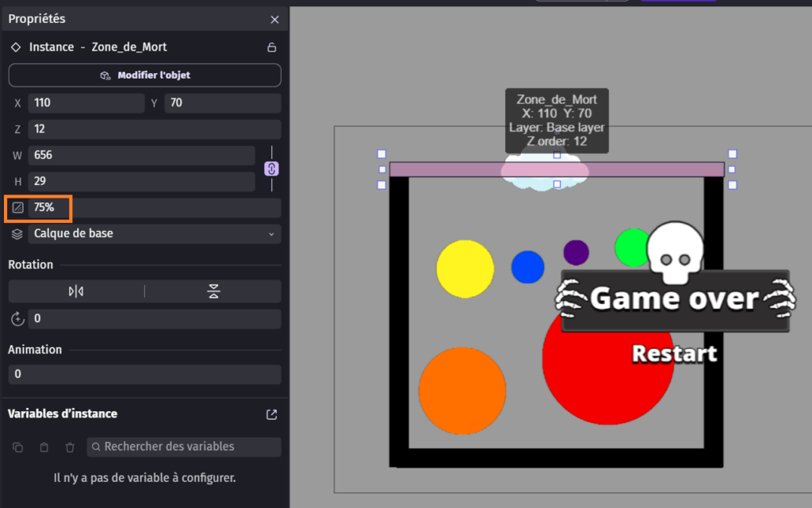This screenshot has height=508, width=812.
Task: Click the W width field showing 656
Action: tap(140, 156)
